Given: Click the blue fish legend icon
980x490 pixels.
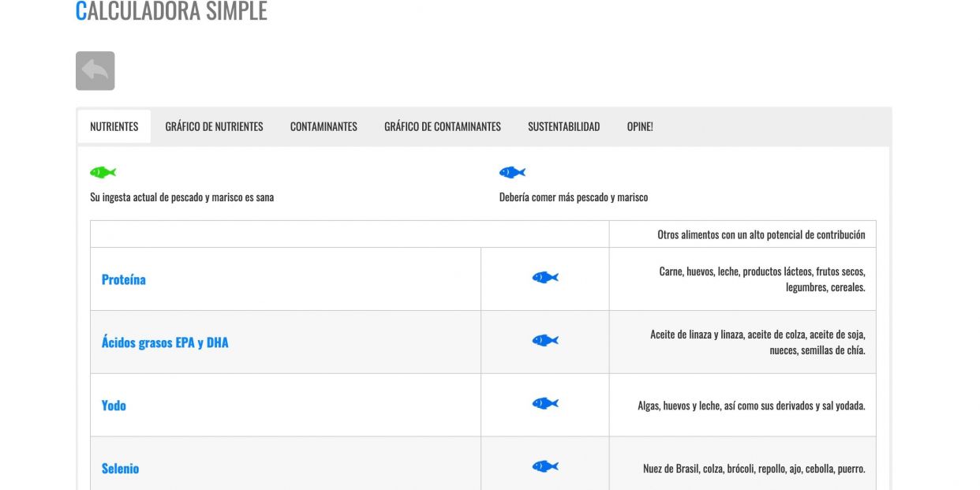Looking at the screenshot, I should click(x=512, y=172).
